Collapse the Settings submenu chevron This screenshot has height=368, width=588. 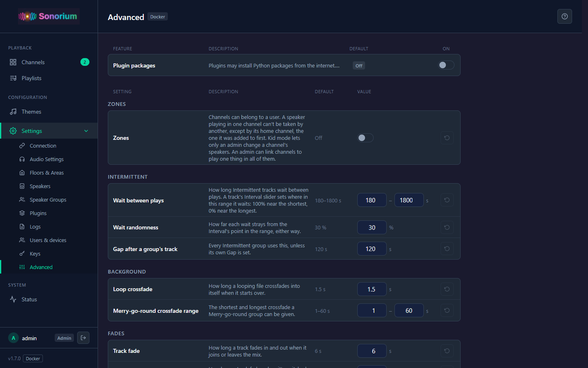click(x=86, y=131)
